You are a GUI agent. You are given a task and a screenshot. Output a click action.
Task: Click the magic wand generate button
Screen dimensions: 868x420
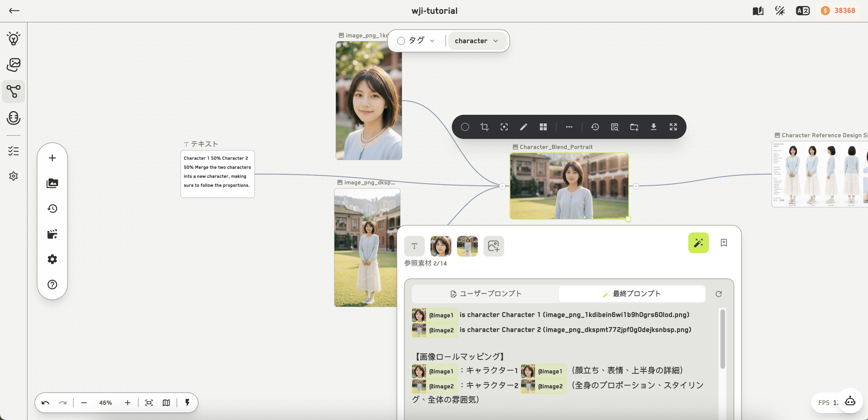(x=699, y=243)
